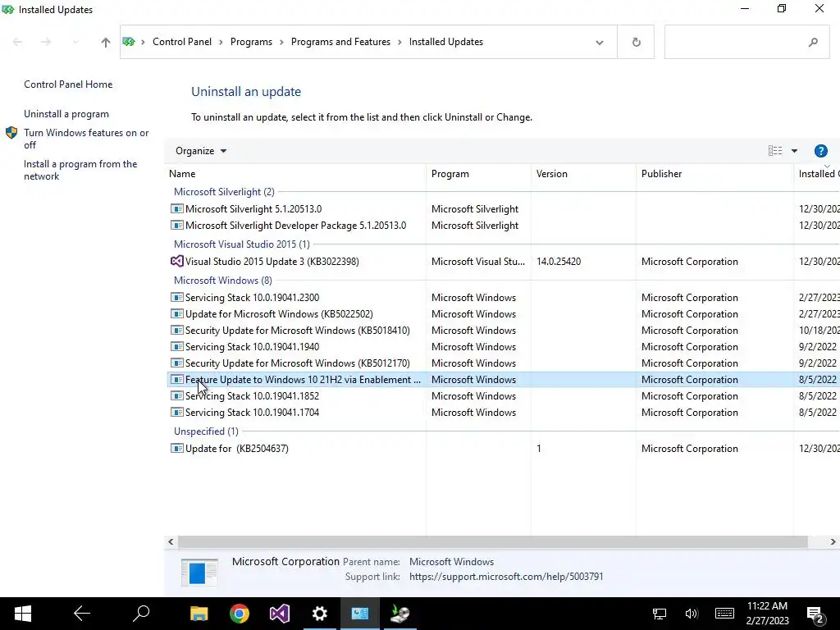
Task: Open the Windows Start menu
Action: pos(22,614)
